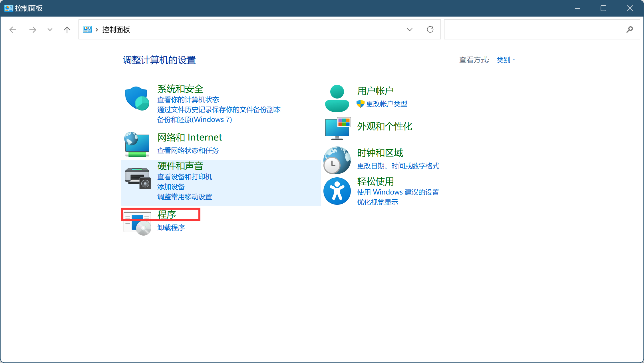Refresh the address bar
Viewport: 644px width, 363px height.
click(430, 29)
